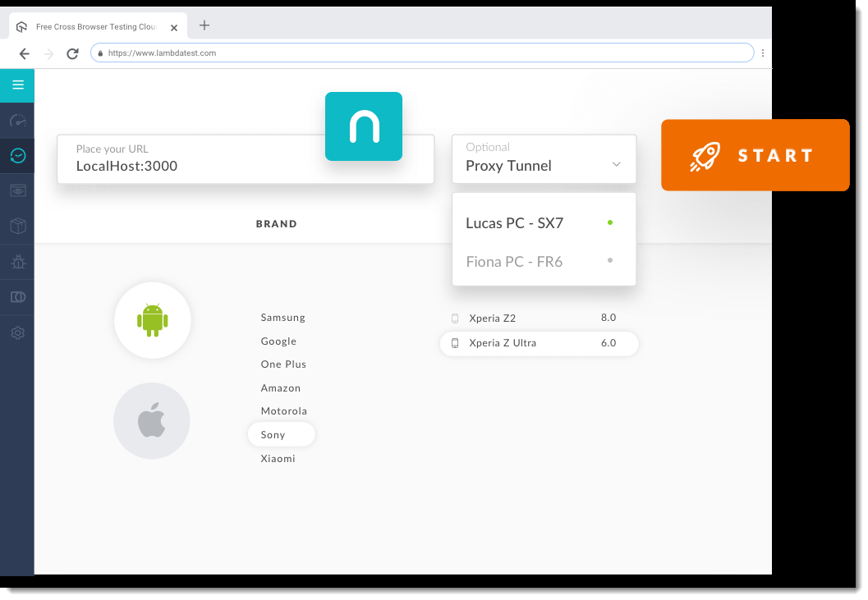Click the phone icon beside Xperia Z2
This screenshot has width=868, height=600.
click(455, 318)
